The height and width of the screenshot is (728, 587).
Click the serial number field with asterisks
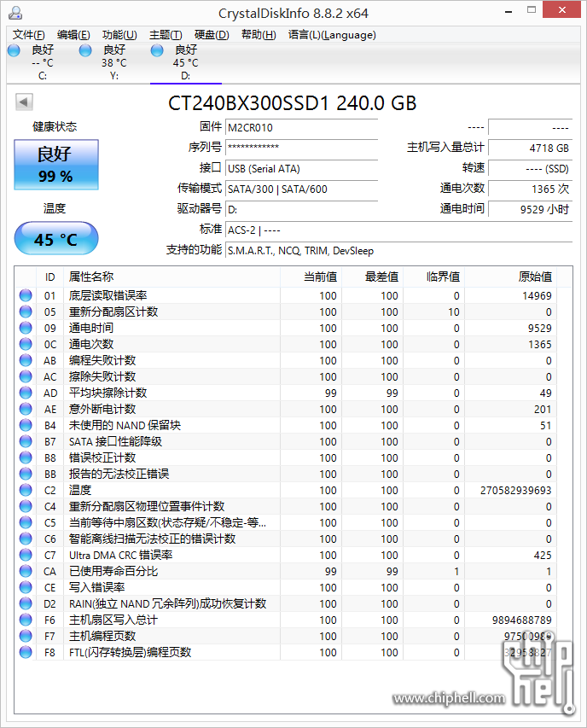coord(302,148)
